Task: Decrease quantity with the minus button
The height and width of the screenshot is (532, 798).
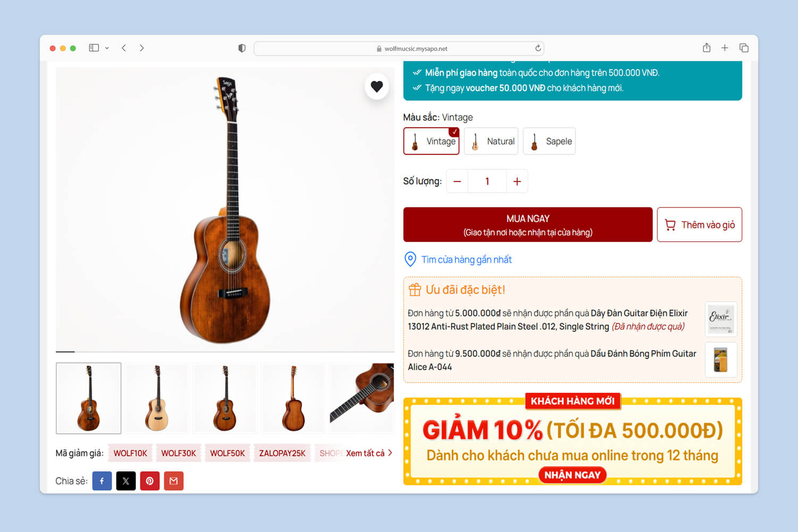Action: click(x=457, y=181)
